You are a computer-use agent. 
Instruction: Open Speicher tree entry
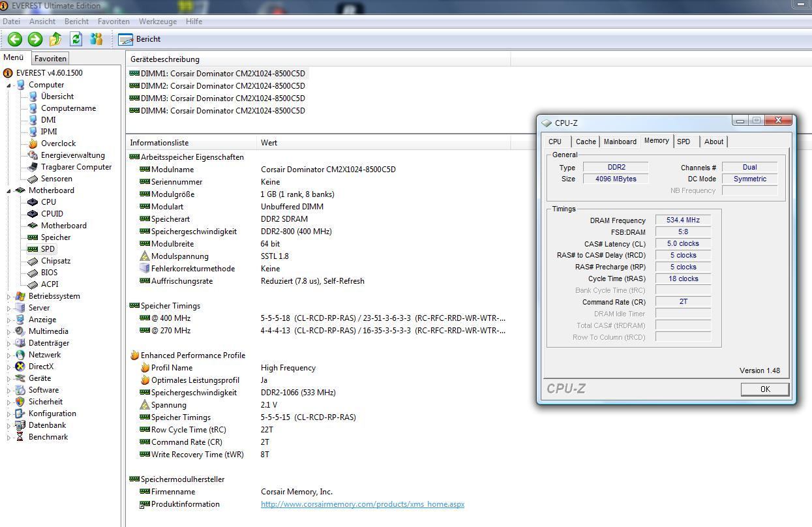[56, 237]
